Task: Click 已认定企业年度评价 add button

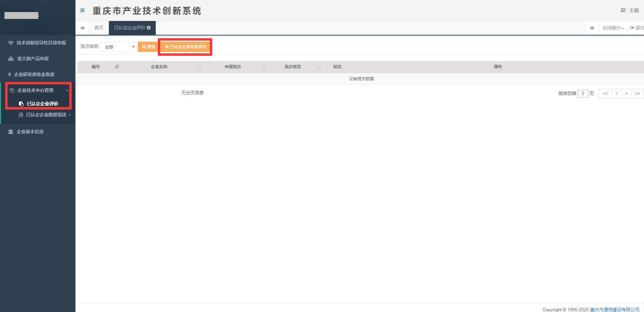Action: pyautogui.click(x=185, y=47)
